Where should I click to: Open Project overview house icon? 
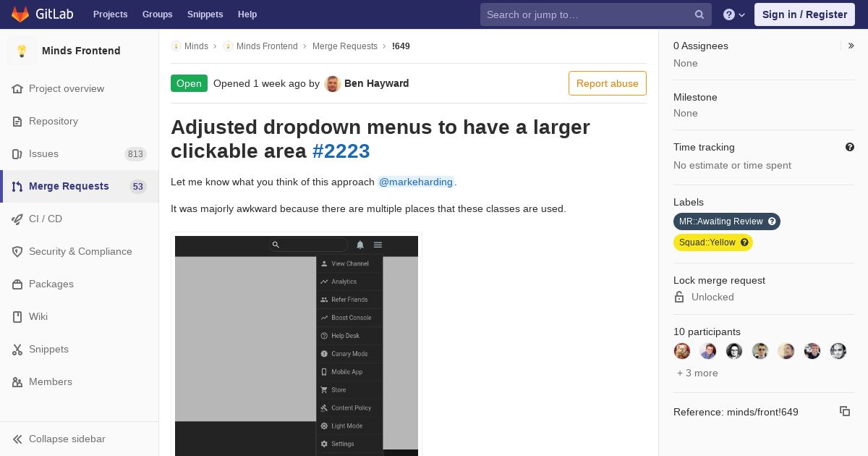coord(17,88)
